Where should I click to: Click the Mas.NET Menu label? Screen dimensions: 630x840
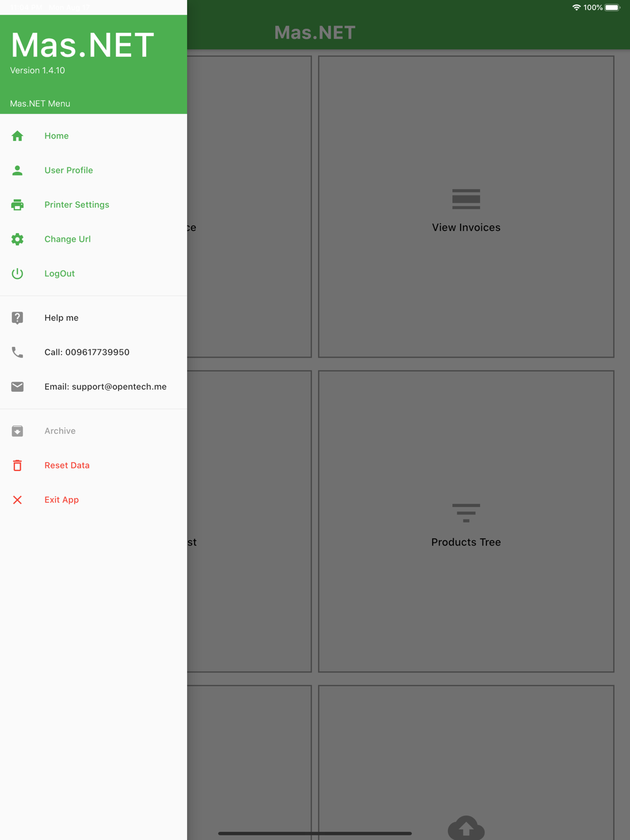[x=40, y=103]
